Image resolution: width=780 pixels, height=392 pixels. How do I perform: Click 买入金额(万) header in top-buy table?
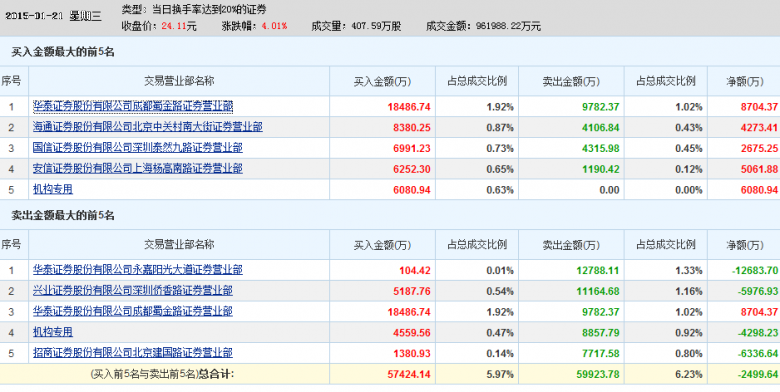[382, 82]
